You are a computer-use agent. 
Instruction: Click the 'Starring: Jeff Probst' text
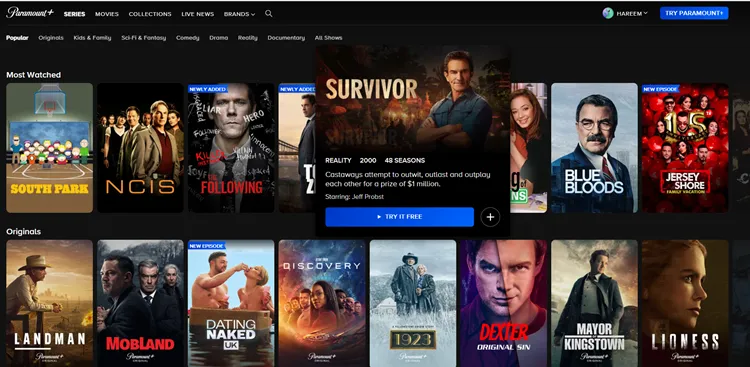tap(354, 197)
